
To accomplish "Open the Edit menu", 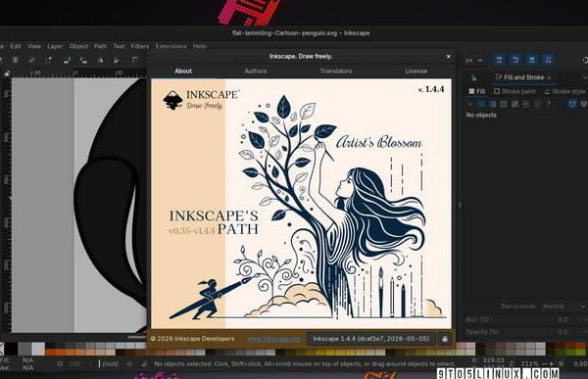I will (x=16, y=46).
